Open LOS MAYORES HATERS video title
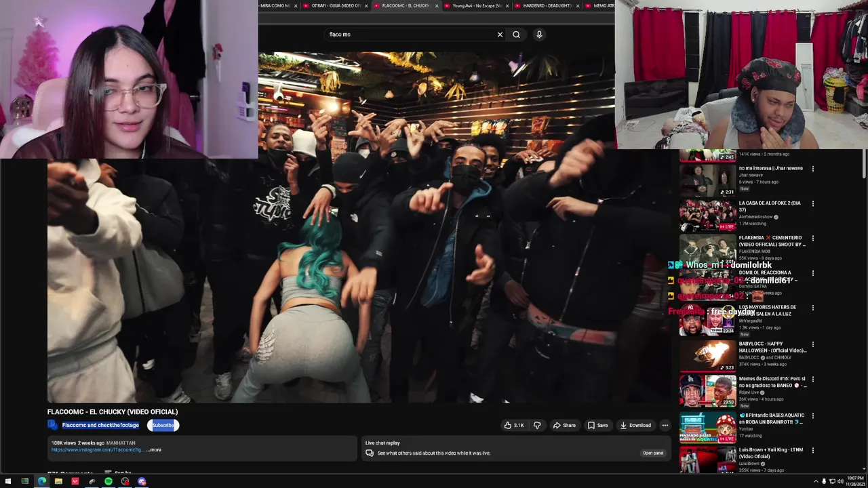 click(772, 310)
